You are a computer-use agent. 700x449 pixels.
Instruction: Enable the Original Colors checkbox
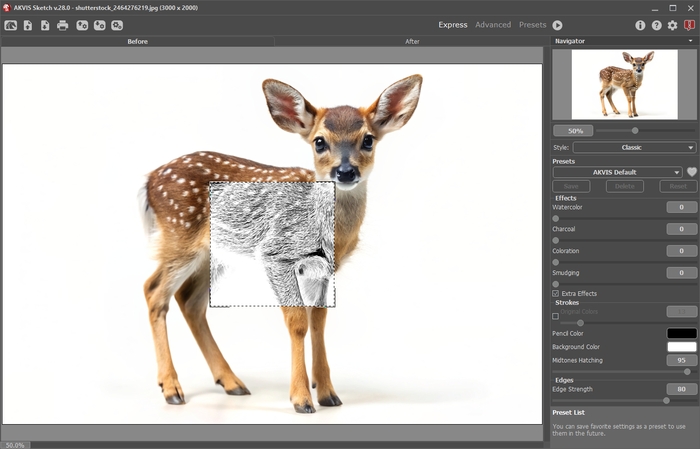tap(555, 316)
